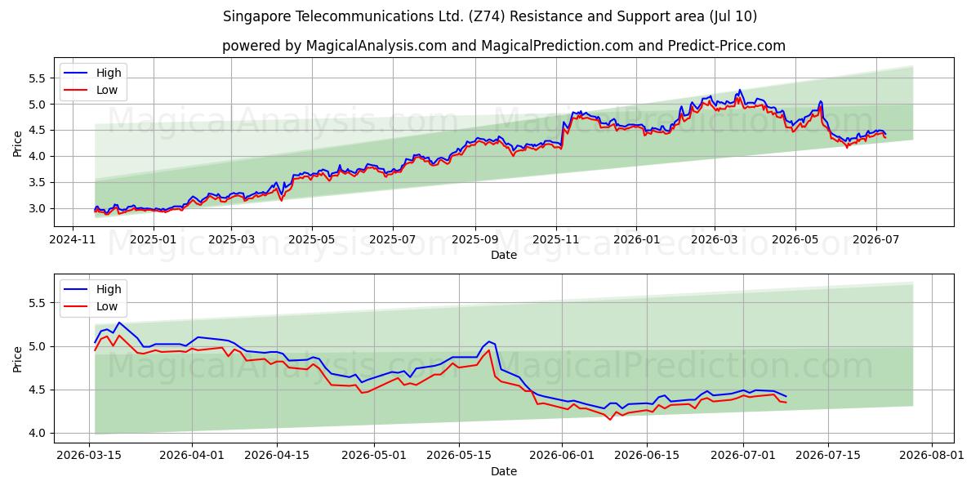The image size is (980, 490).
Task: Click the chart title mentioning Singapore Telecommunications Ltd.
Action: [x=490, y=16]
